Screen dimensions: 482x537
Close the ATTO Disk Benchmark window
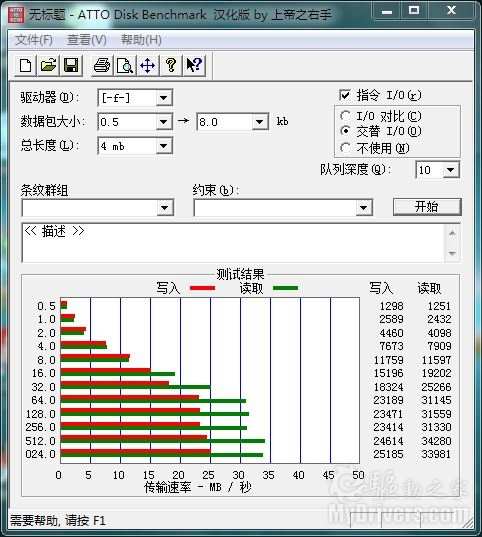tap(451, 11)
